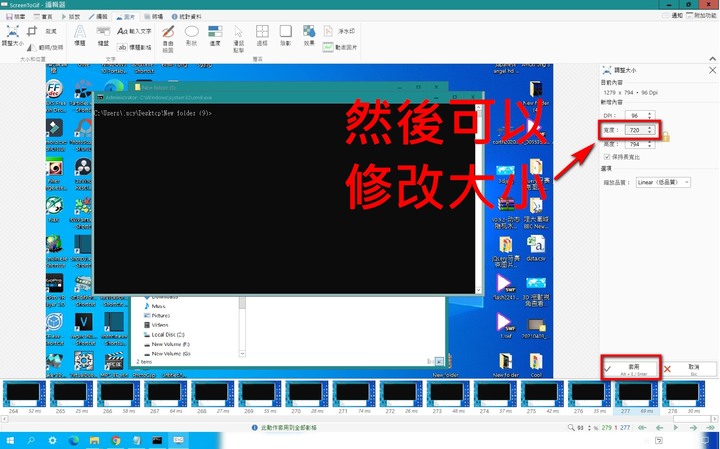Play the animation preview
Screen dimensions: 720x449
(676, 427)
